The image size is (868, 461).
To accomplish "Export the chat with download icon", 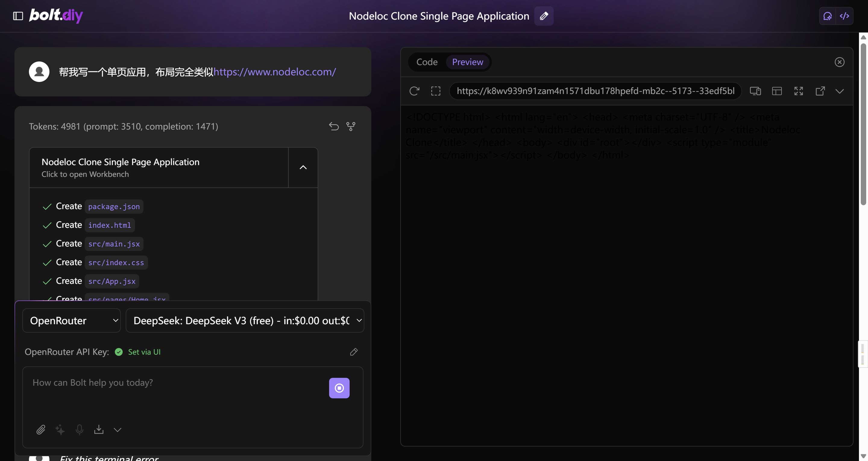I will [x=99, y=429].
